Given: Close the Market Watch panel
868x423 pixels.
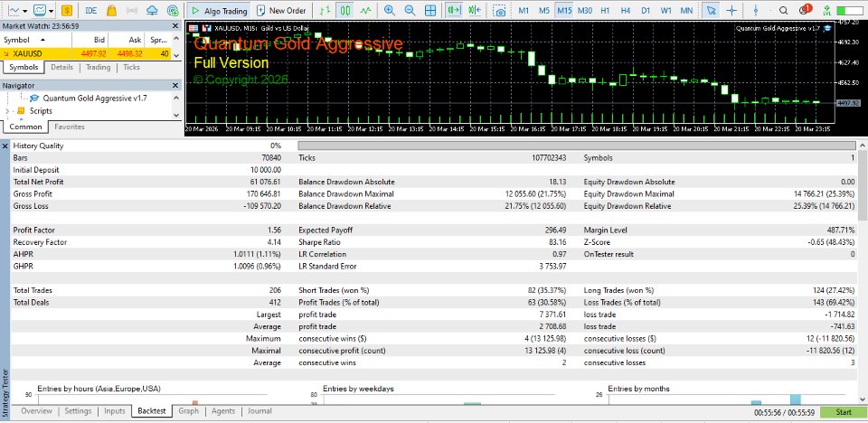Looking at the screenshot, I should pos(175,25).
